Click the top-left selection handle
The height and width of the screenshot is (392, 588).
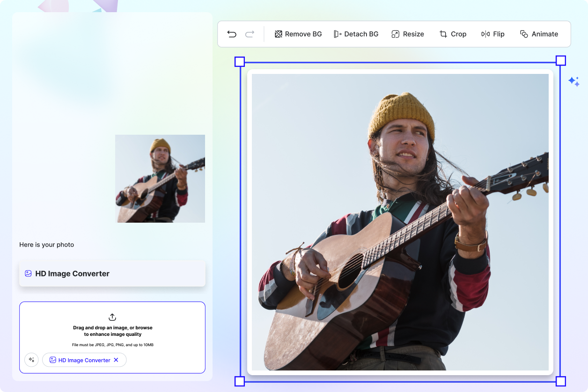click(239, 61)
